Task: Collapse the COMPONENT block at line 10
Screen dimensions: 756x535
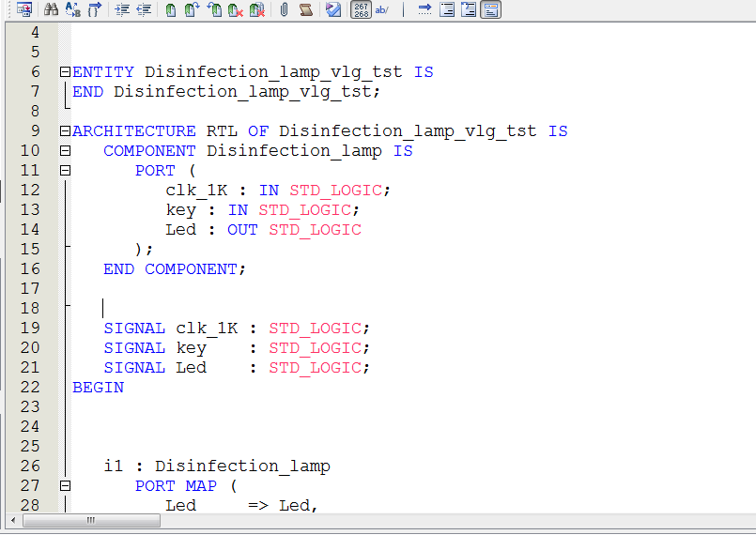Action: [x=65, y=151]
